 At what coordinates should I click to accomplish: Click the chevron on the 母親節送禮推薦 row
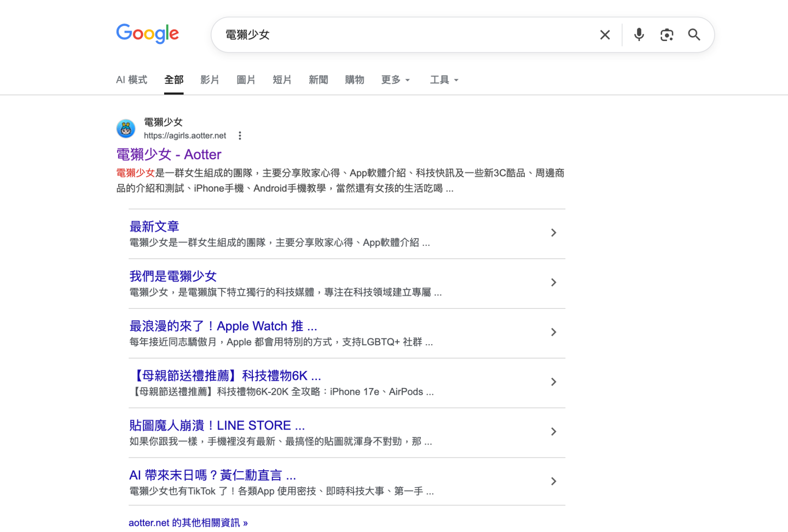point(553,382)
